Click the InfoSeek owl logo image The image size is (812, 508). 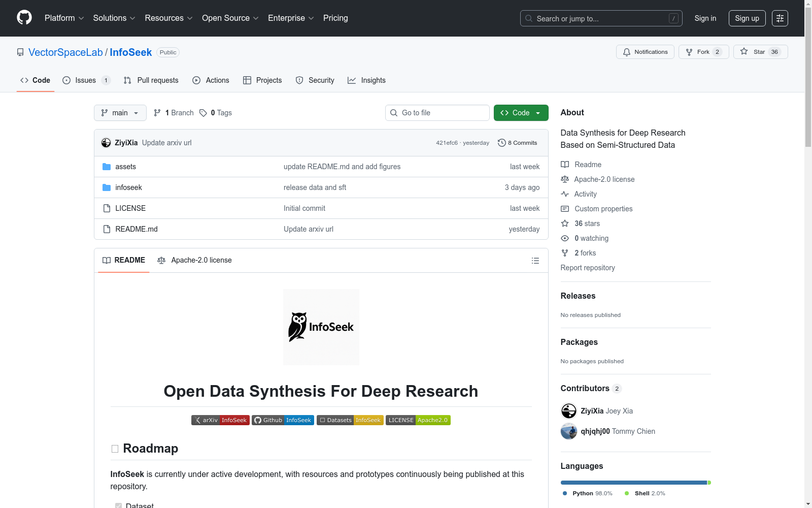point(321,327)
